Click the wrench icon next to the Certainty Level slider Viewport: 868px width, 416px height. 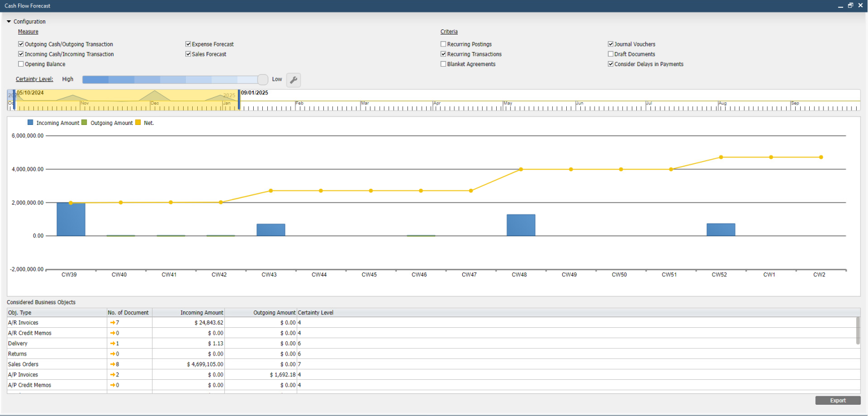click(293, 80)
